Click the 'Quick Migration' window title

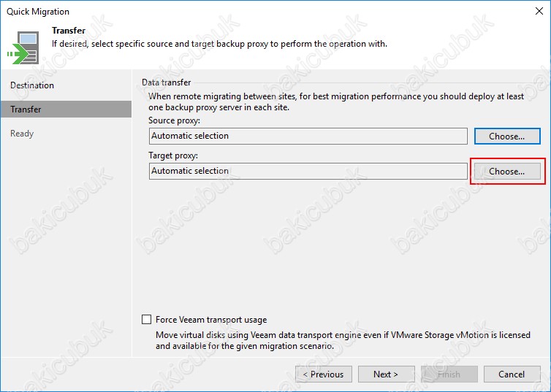tap(38, 12)
